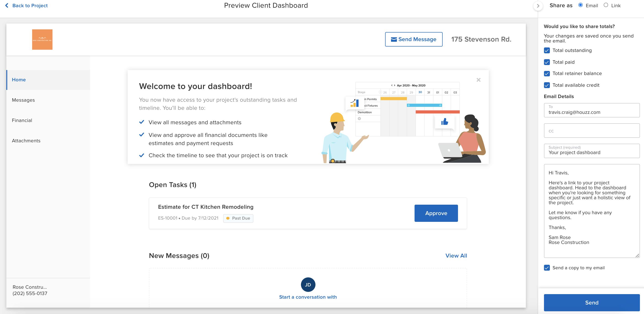644x314 pixels.
Task: Click the back chevron icon beside Back to Project
Action: [x=7, y=5]
